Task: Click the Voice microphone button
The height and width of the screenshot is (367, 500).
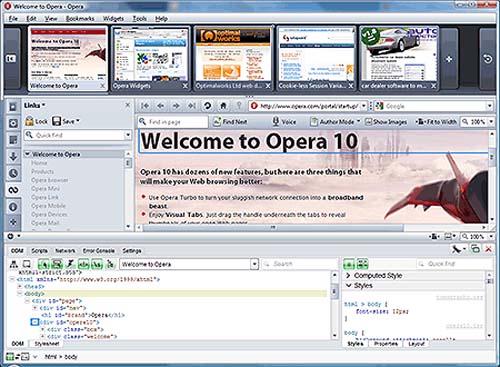Action: pos(284,122)
